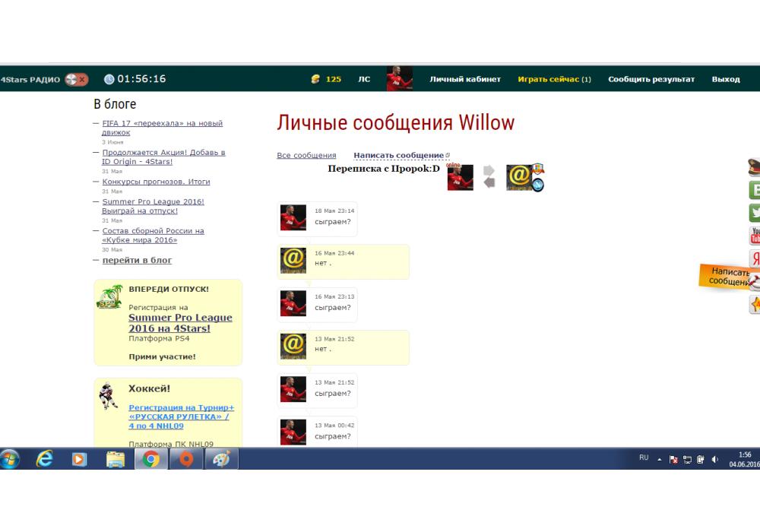
Task: Toggle the 4Stars radio switch
Action: click(77, 79)
